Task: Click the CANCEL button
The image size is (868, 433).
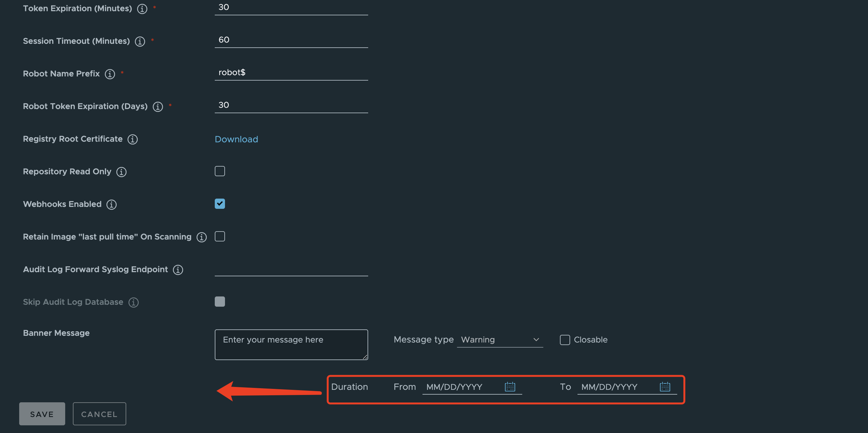Action: 99,414
